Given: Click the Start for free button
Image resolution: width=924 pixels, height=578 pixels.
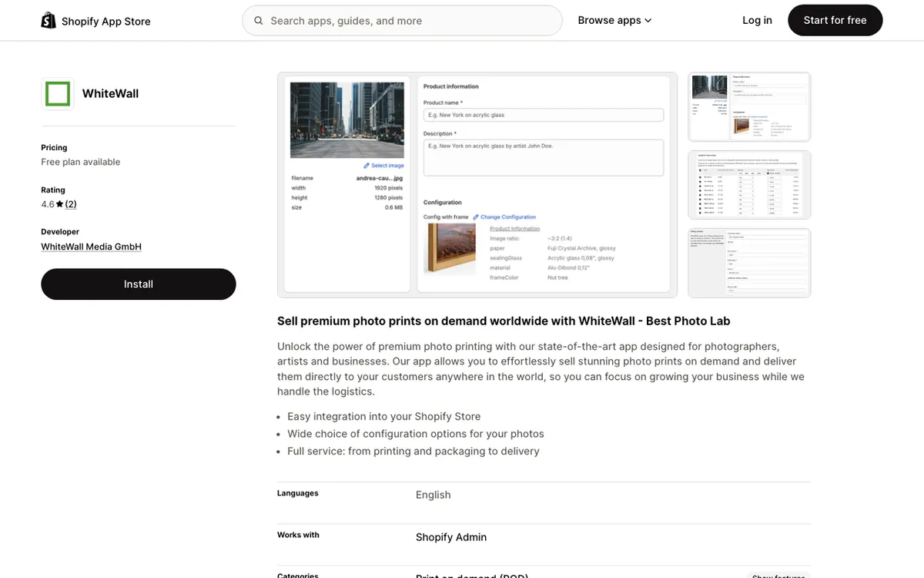Looking at the screenshot, I should pyautogui.click(x=835, y=21).
